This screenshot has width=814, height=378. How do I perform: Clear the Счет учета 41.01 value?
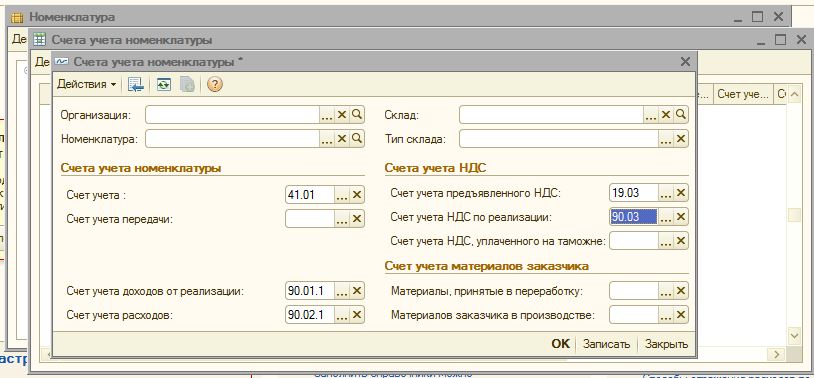point(357,195)
